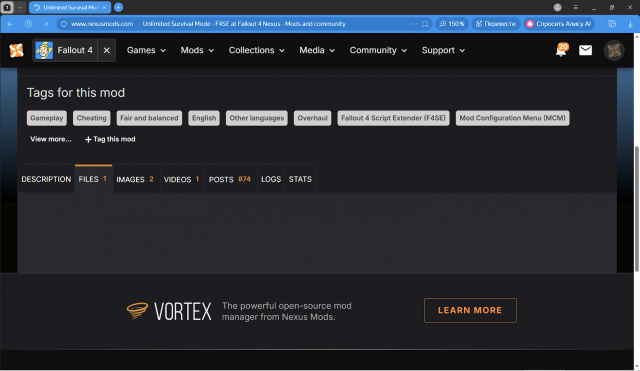Open the browser downloads icon
The width and height of the screenshot is (640, 371).
(x=630, y=24)
